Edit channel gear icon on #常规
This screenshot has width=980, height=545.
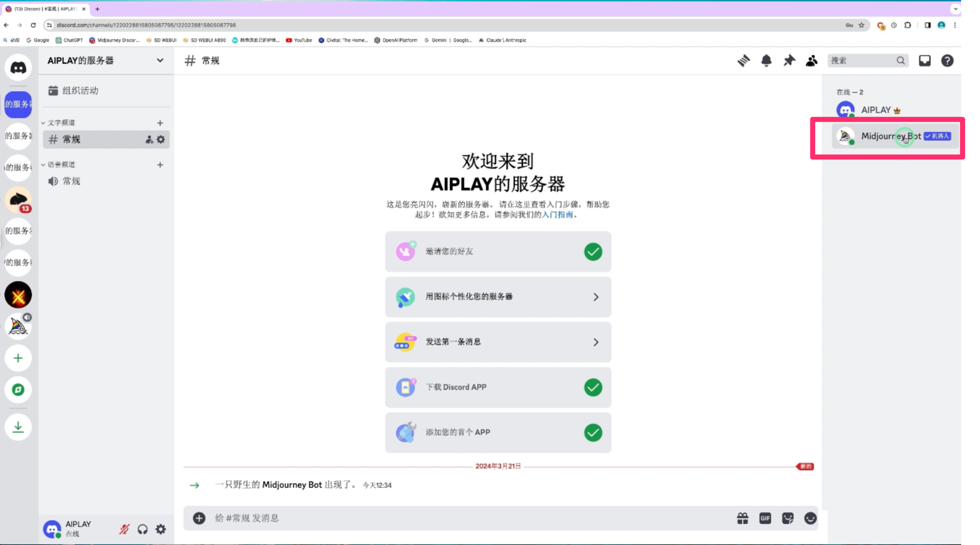click(161, 140)
